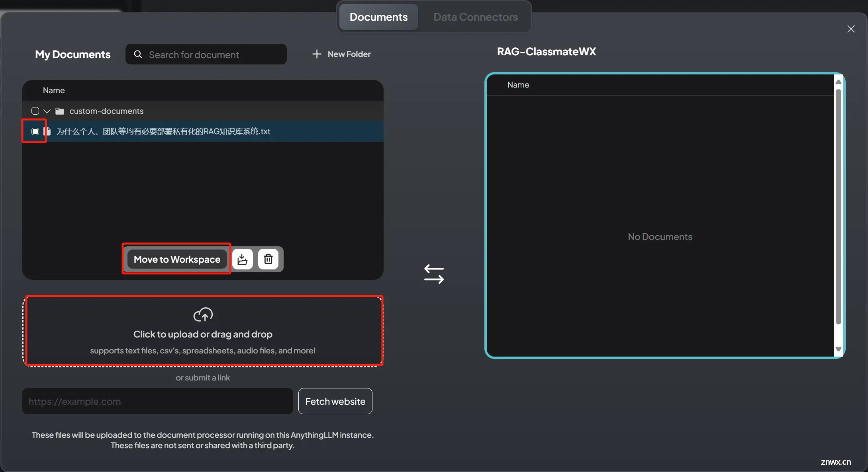Image resolution: width=868 pixels, height=472 pixels.
Task: Click the My Documents heading
Action: 73,54
